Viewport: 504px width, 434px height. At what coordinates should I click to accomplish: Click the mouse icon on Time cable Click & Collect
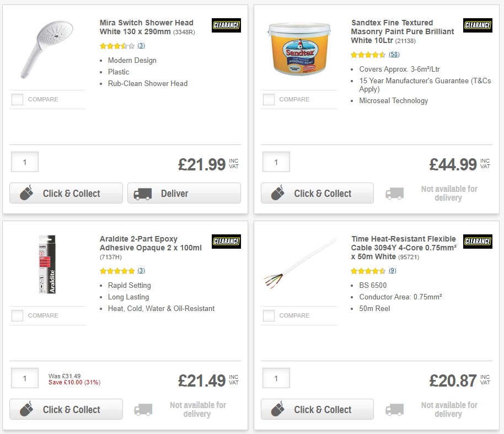277,409
